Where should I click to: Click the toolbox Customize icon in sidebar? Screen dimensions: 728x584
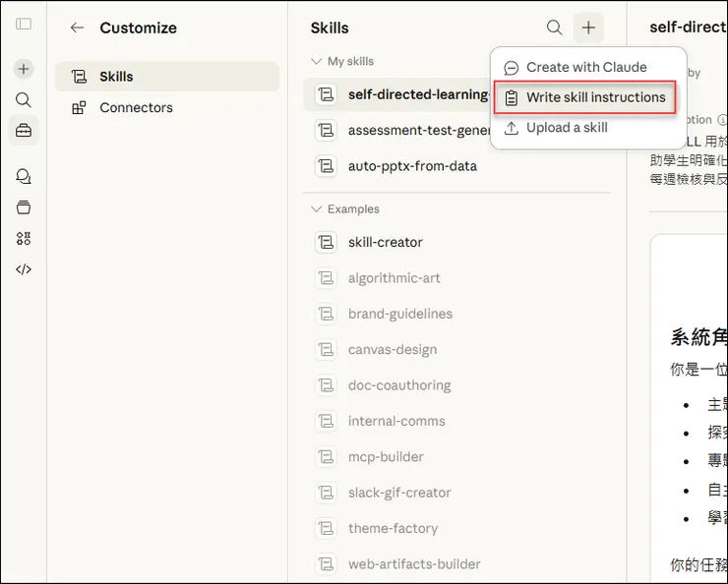pyautogui.click(x=24, y=131)
